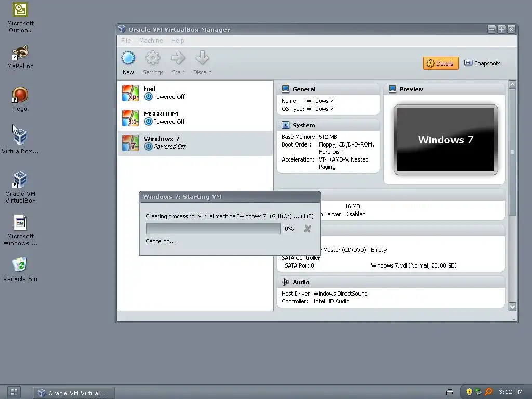Screen dimensions: 532x399
Task: Click the Start menu button on taskbar
Action: click(x=14, y=392)
